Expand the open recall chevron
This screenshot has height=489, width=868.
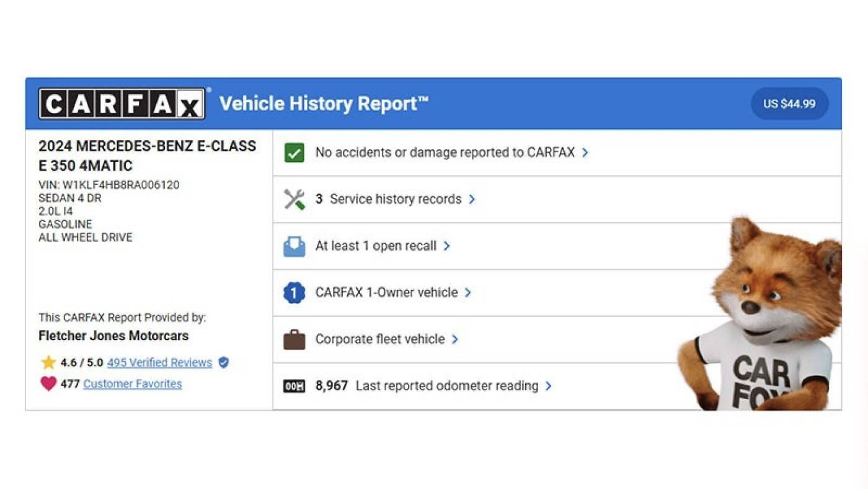click(446, 246)
